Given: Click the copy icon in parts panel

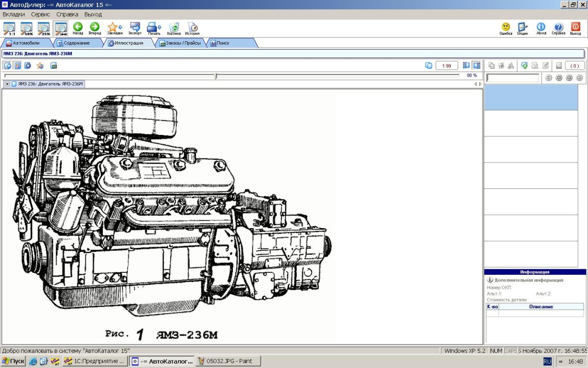Looking at the screenshot, I should [491, 65].
